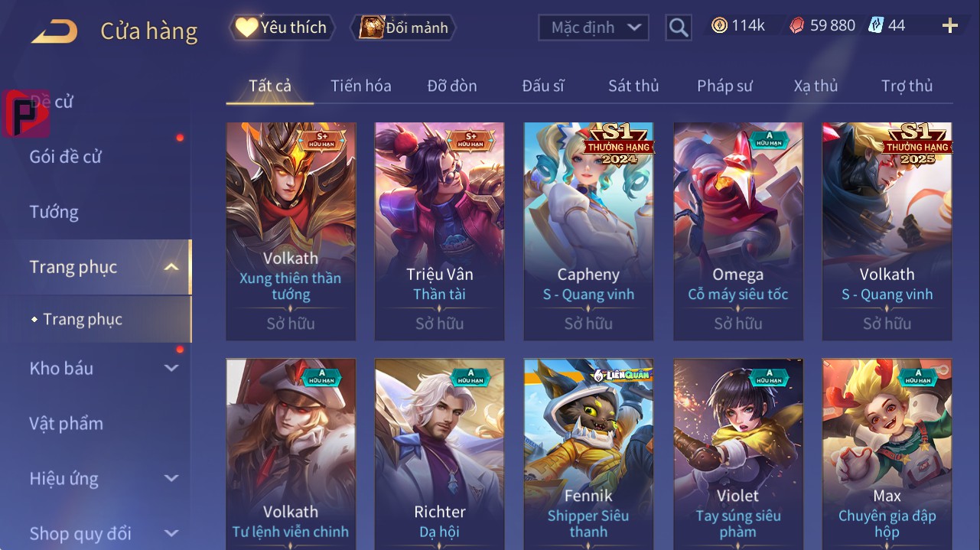Viewport: 980px width, 550px height.
Task: Expand the Kho báu sidebar section
Action: tap(171, 368)
